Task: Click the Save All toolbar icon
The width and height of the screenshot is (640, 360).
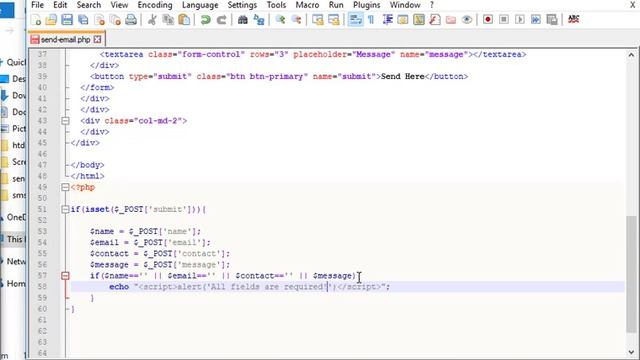Action: tap(83, 20)
